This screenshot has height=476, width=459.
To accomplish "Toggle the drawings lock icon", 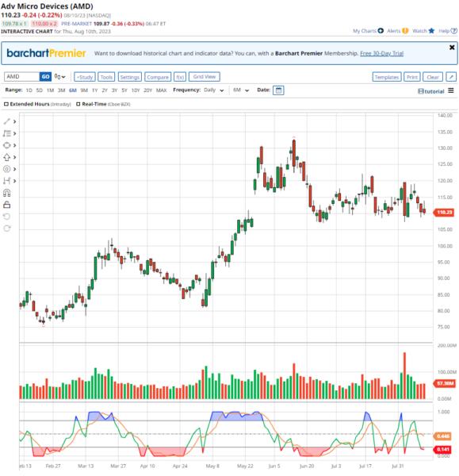I will [x=6, y=205].
